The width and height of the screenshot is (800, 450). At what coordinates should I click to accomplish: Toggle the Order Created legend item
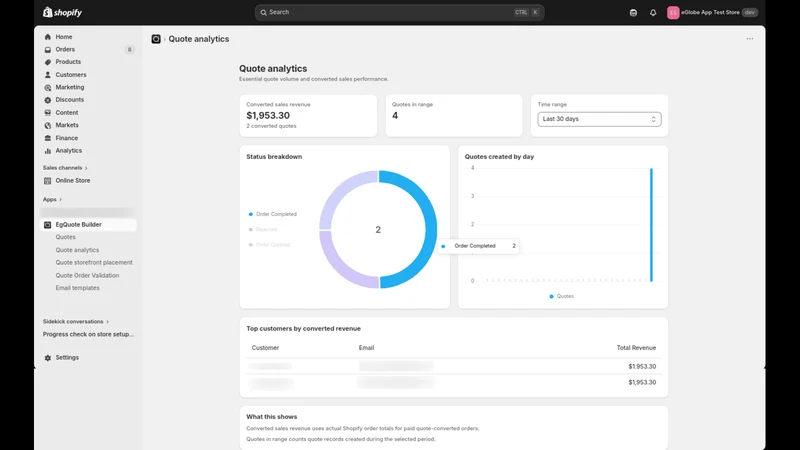[x=269, y=245]
